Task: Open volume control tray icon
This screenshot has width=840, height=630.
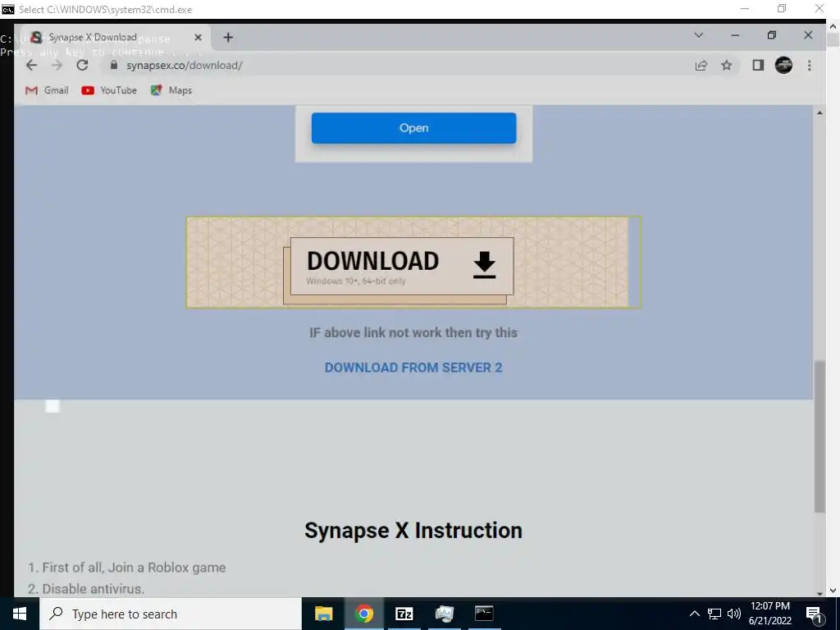Action: (x=734, y=614)
